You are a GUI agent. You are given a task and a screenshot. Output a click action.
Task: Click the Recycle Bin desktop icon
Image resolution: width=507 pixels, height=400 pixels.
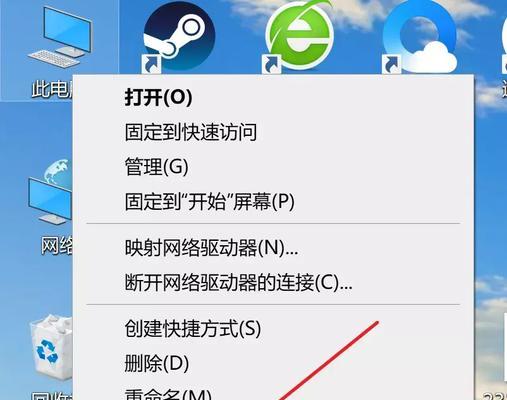pyautogui.click(x=51, y=348)
